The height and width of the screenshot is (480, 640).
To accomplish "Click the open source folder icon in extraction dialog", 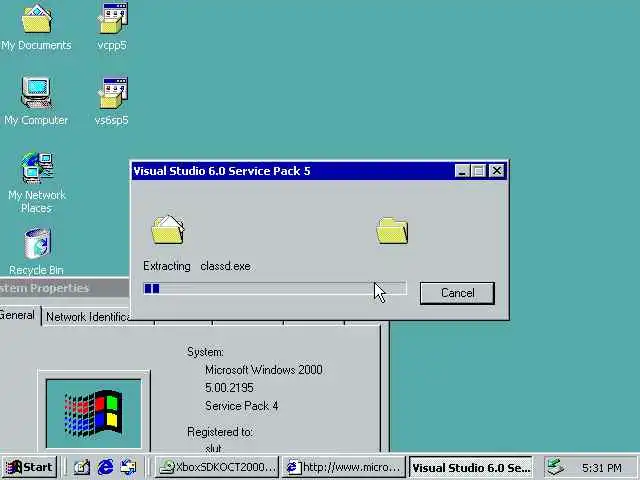I will click(168, 230).
